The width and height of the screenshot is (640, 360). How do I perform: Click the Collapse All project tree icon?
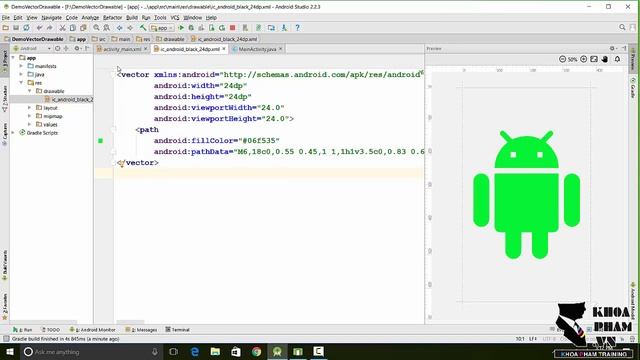66,49
